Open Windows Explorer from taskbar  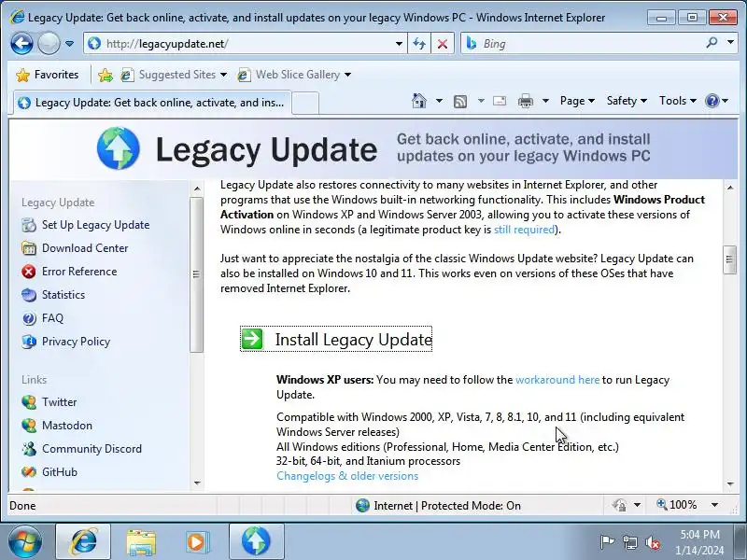click(141, 542)
